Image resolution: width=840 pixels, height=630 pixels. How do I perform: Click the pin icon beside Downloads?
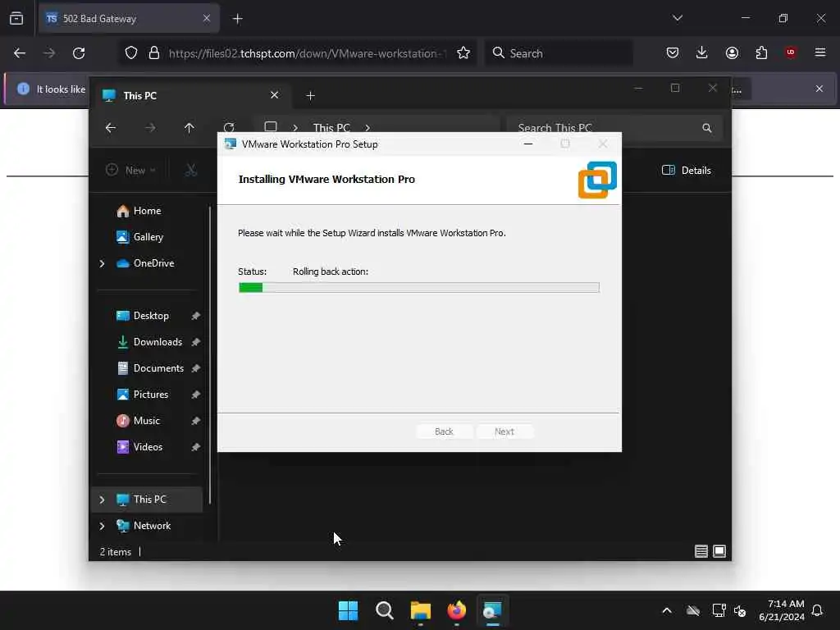[195, 342]
